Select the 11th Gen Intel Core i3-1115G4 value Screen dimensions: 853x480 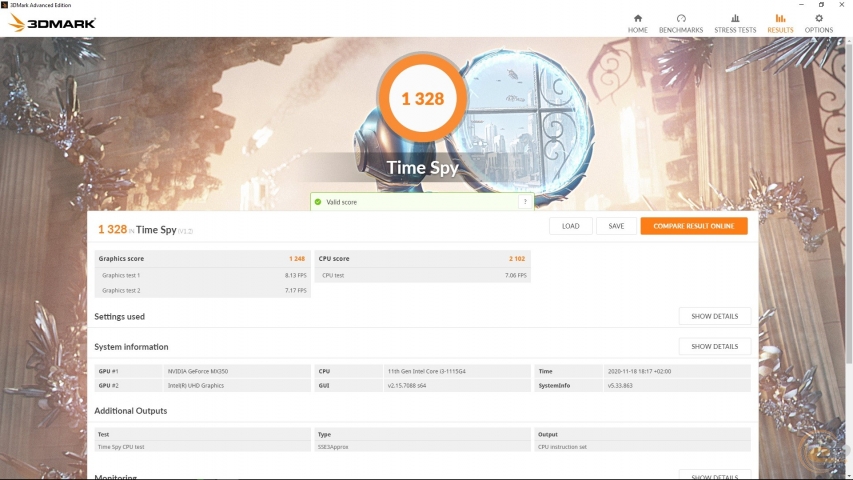(426, 371)
